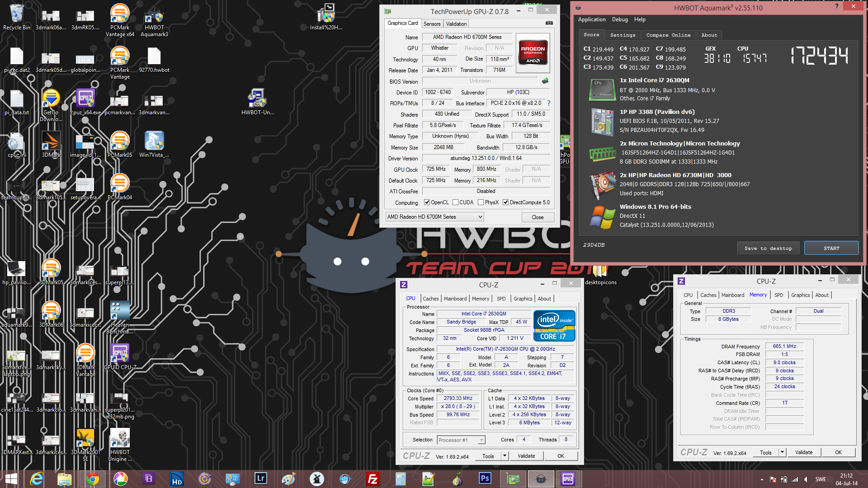Open HWBOT Unigine desktop shortcut

[120, 445]
